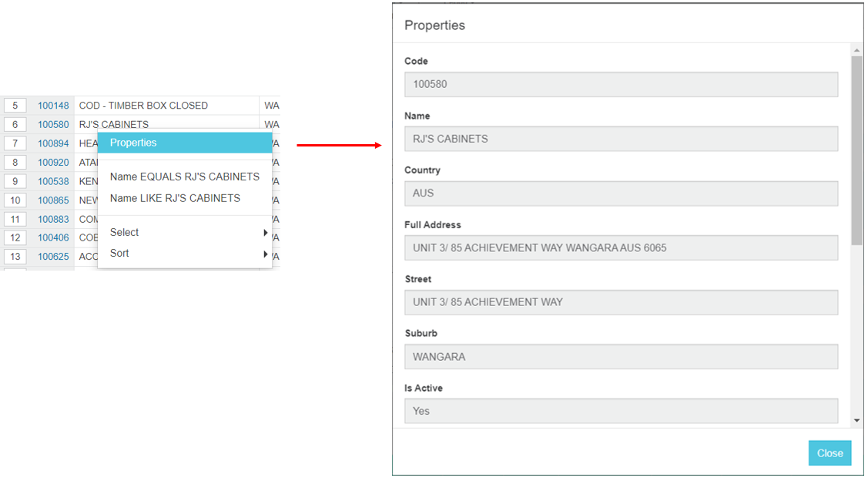Open customer code link 100148

(x=53, y=106)
